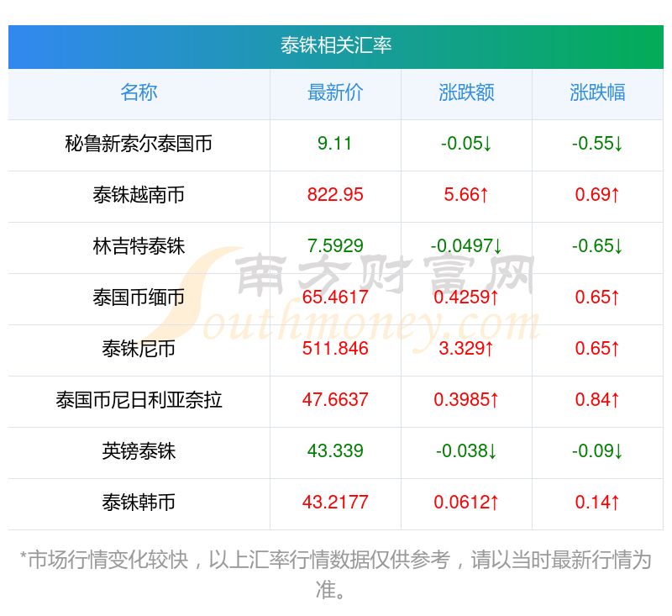The width and height of the screenshot is (672, 616).
Task: Select the 林吉特泰铢 row name
Action: [139, 246]
